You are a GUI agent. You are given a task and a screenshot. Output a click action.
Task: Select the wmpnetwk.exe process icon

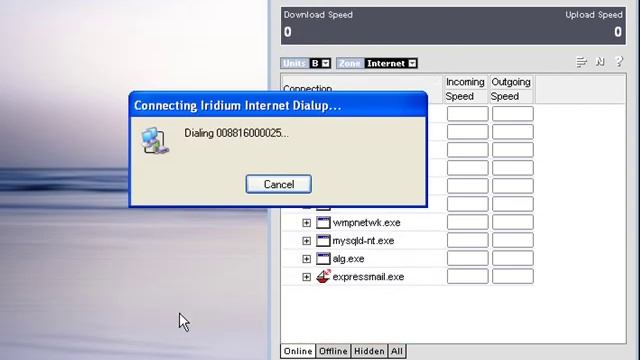[323, 222]
